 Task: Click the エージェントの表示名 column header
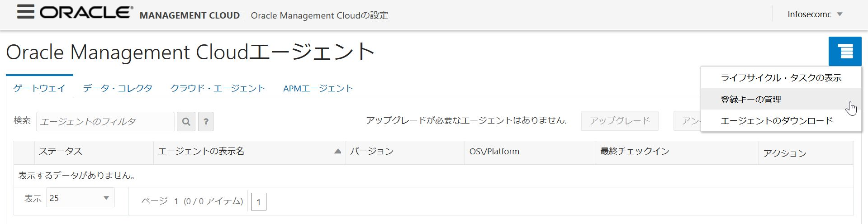[x=250, y=152]
